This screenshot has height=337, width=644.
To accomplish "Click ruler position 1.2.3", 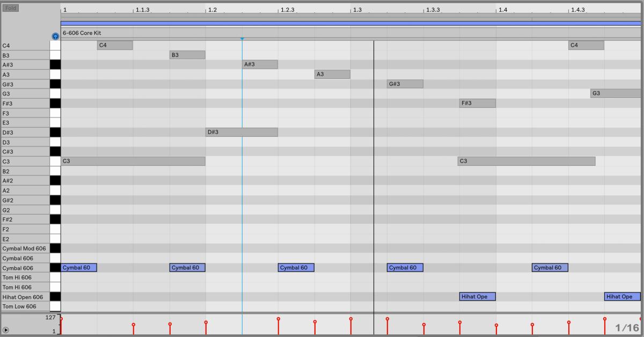I will pyautogui.click(x=288, y=10).
